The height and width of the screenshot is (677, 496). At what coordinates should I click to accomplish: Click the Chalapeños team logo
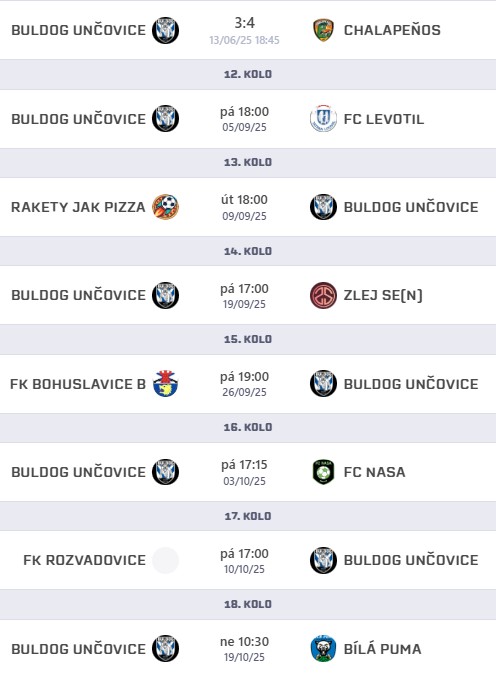[x=323, y=30]
